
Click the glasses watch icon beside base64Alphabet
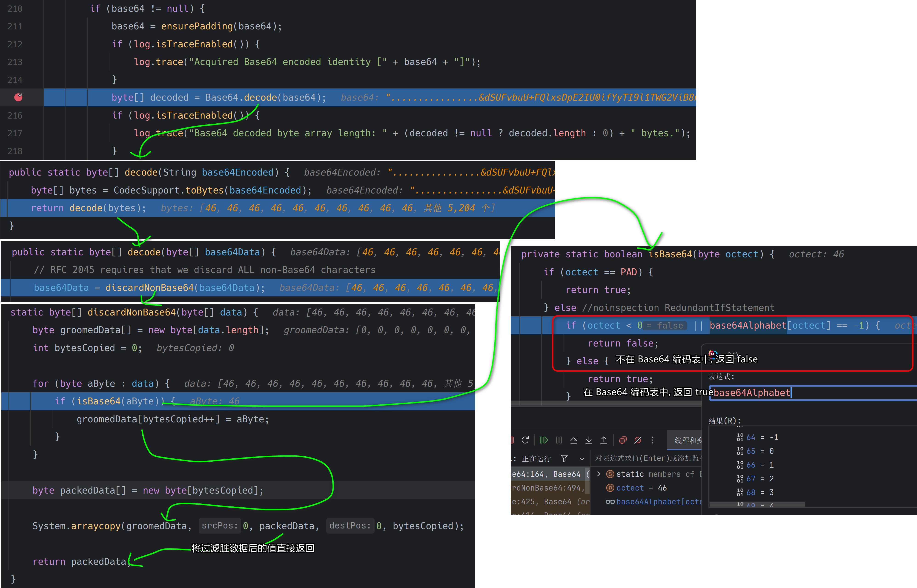(610, 502)
